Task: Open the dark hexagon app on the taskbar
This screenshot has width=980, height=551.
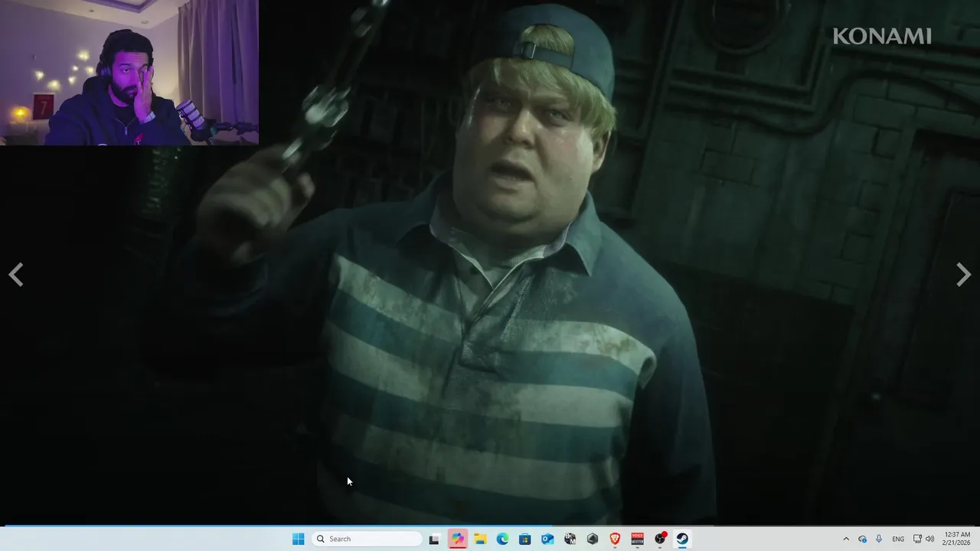Action: 593,539
